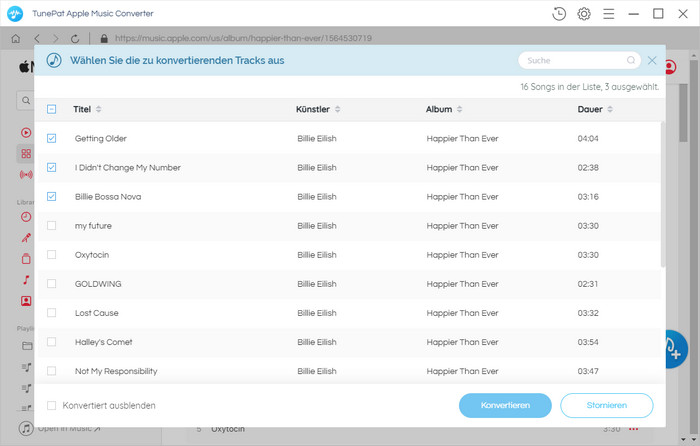
Task: Check the Lost Cause track
Action: (51, 313)
